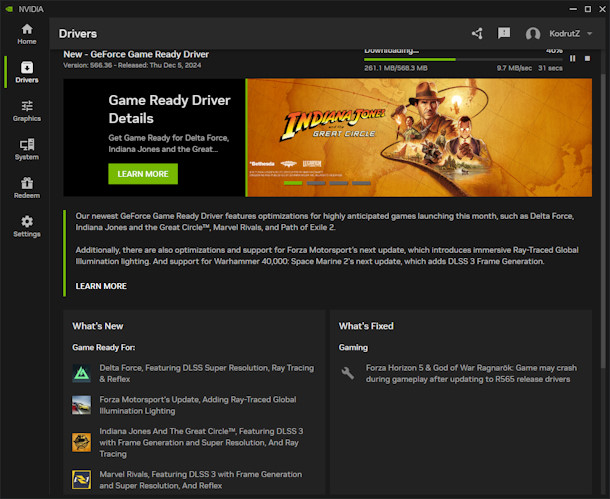610x499 pixels.
Task: Click the green LEARN MORE button
Action: tap(143, 173)
